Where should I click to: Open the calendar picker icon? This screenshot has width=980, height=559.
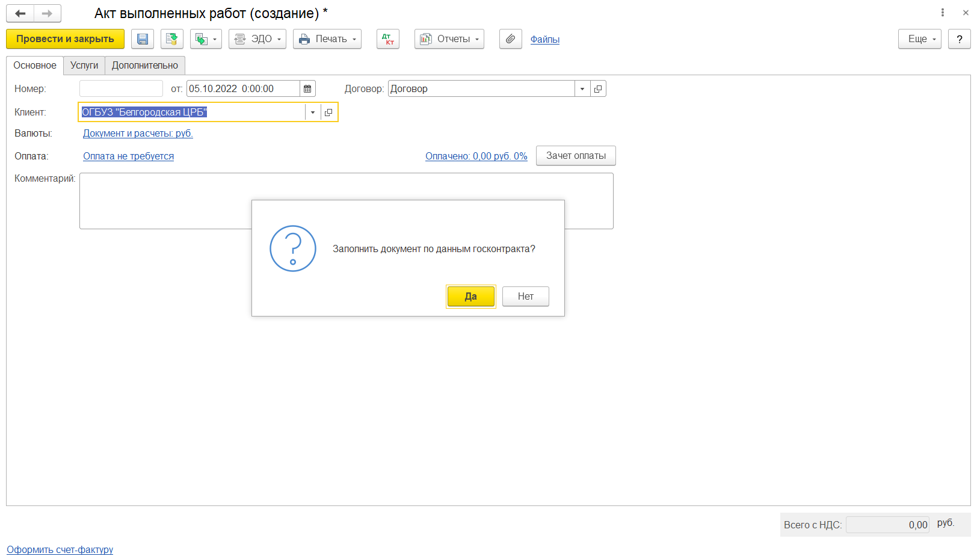307,88
